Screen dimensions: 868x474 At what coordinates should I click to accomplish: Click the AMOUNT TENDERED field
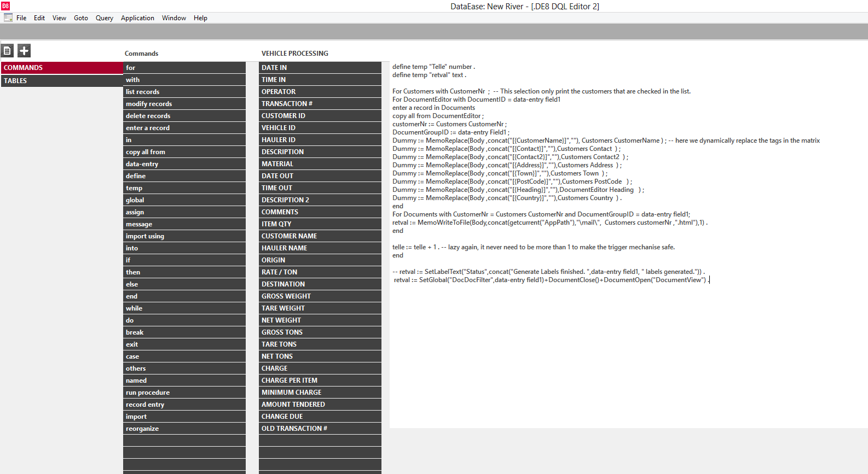(320, 405)
